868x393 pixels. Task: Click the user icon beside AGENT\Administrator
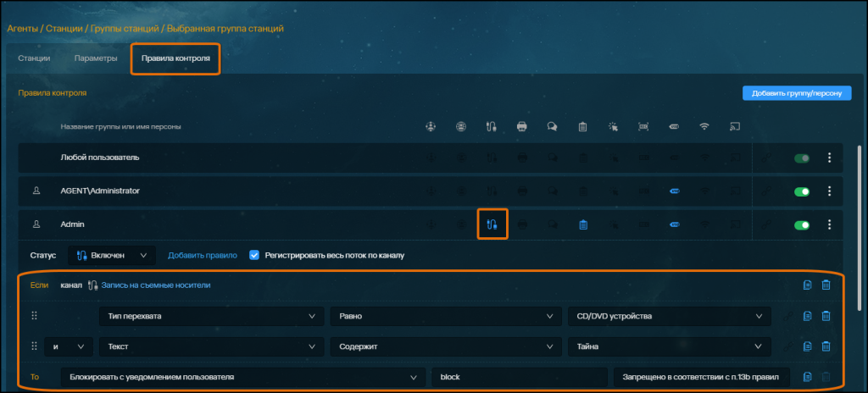tap(36, 191)
